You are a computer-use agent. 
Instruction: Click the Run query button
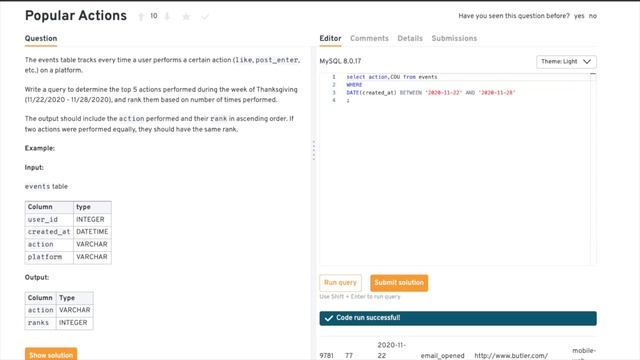(x=340, y=283)
